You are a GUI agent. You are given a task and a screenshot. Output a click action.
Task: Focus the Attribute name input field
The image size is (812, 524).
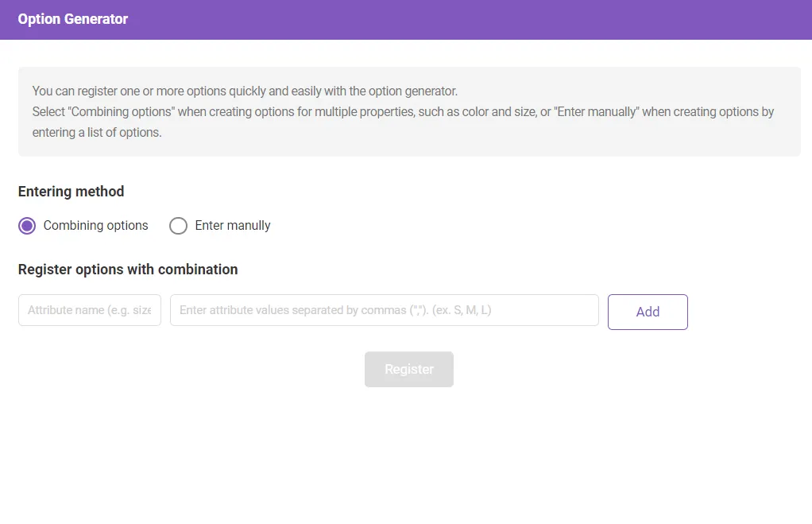click(89, 310)
